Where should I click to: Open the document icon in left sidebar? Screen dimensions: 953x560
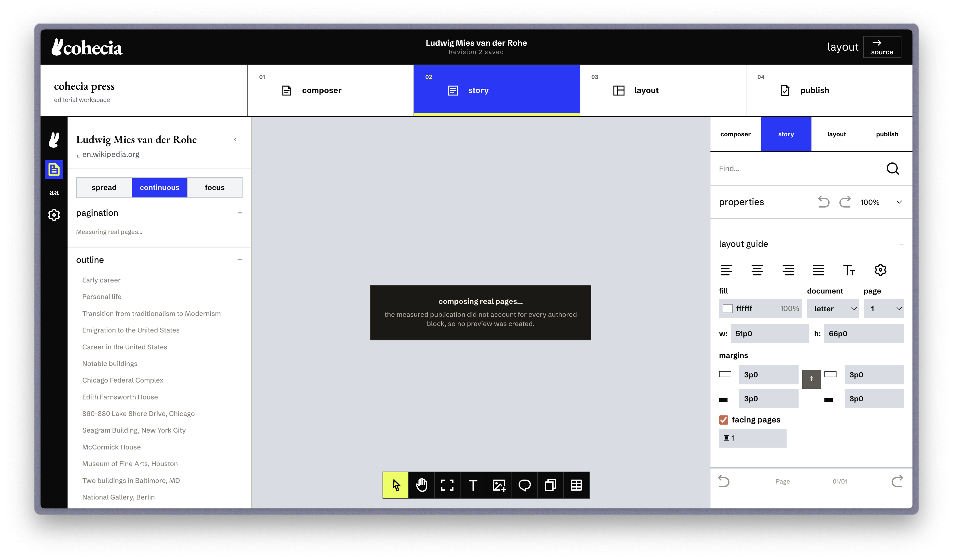click(54, 169)
